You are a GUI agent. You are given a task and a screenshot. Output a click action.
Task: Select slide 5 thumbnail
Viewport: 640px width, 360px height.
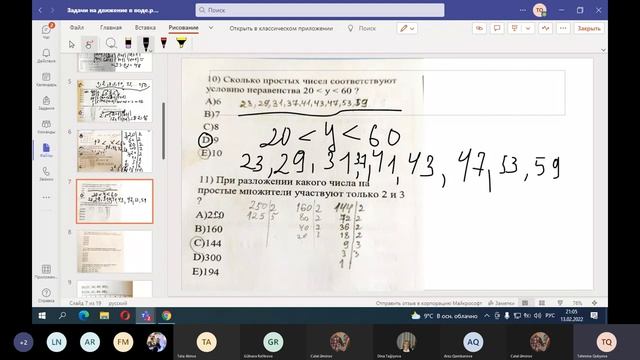tap(115, 101)
